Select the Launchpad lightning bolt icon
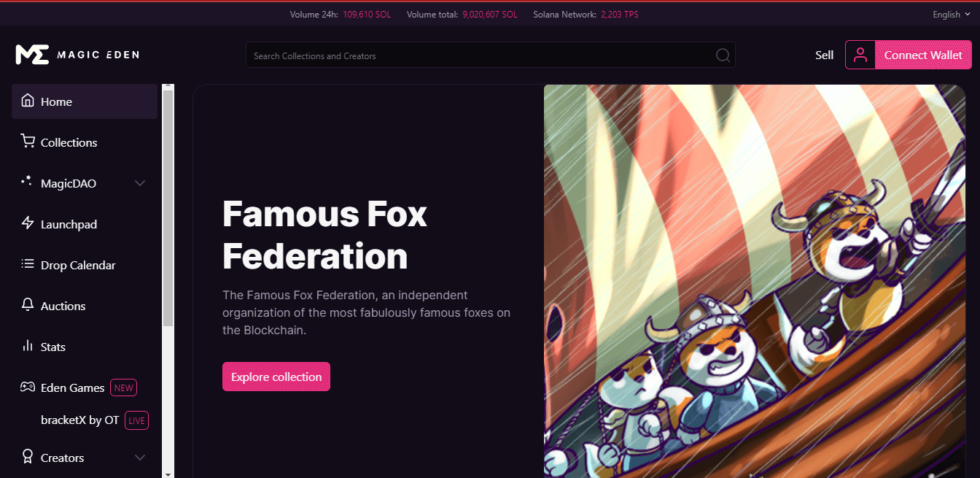980x478 pixels. click(x=28, y=223)
